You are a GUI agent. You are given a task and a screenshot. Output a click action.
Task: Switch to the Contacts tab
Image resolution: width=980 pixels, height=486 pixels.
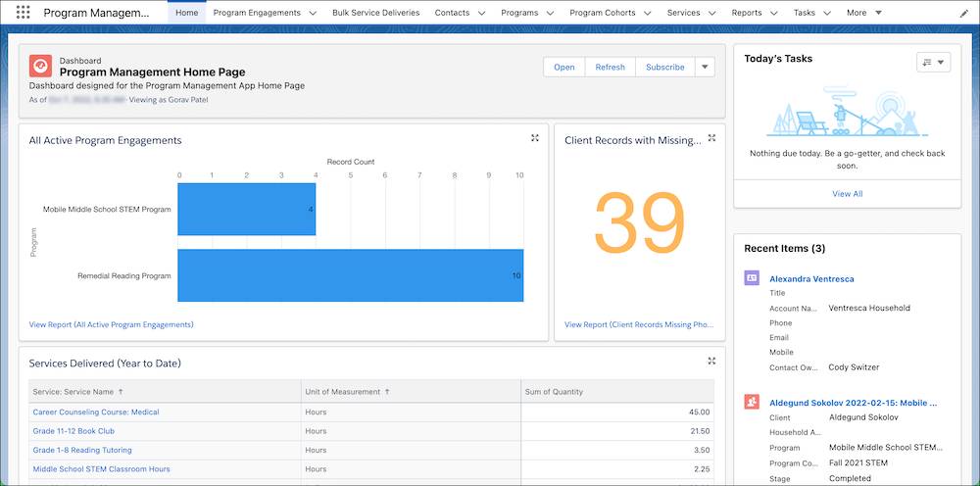(452, 13)
